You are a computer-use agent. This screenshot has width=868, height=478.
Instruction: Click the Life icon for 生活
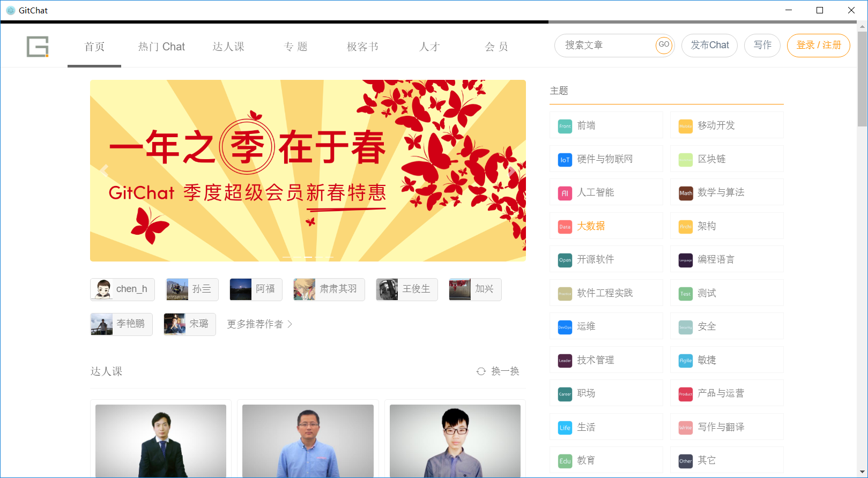[565, 428]
